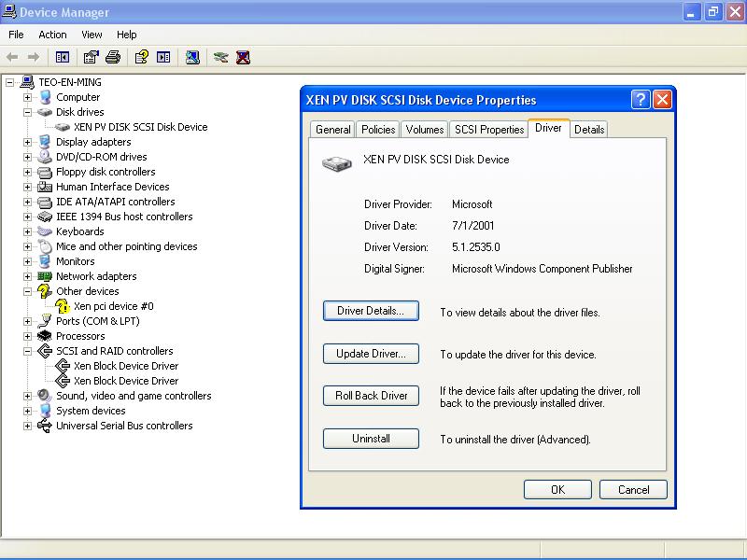Click the Print toolbar icon
The image size is (747, 560).
[113, 57]
